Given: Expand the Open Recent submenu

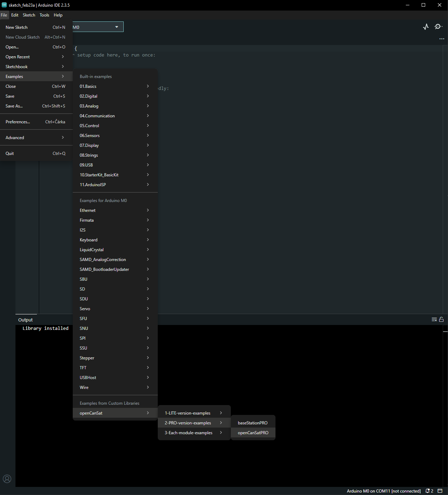Looking at the screenshot, I should 36,57.
